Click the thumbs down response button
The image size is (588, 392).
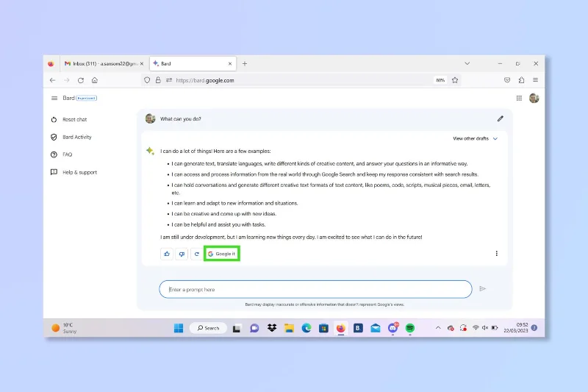(182, 254)
